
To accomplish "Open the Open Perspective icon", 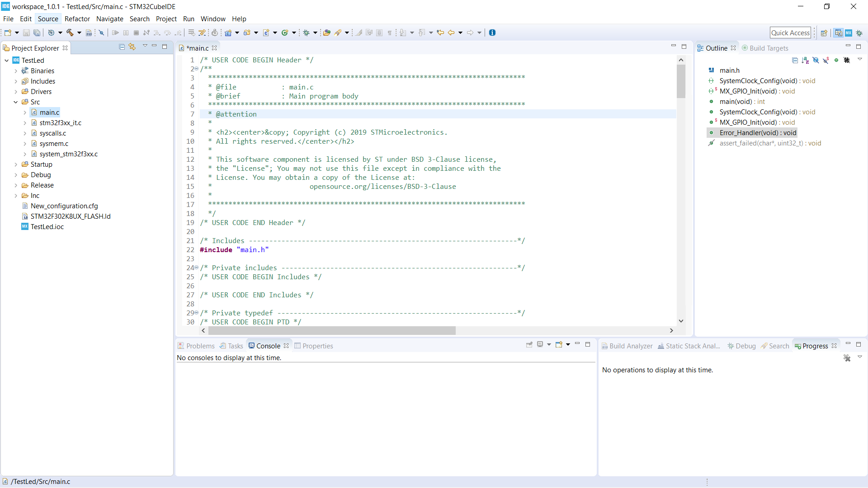I will point(824,33).
